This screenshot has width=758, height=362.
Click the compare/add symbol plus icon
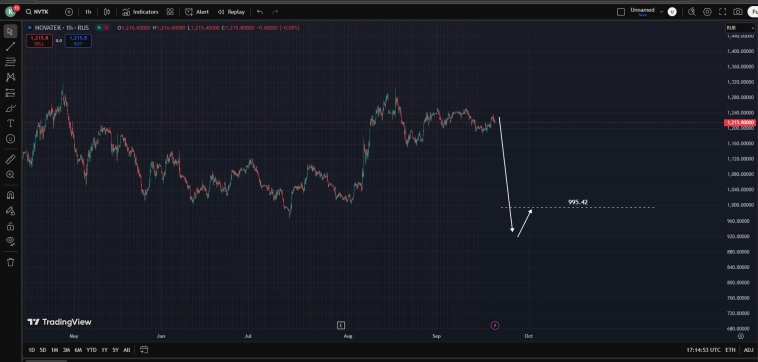69,12
